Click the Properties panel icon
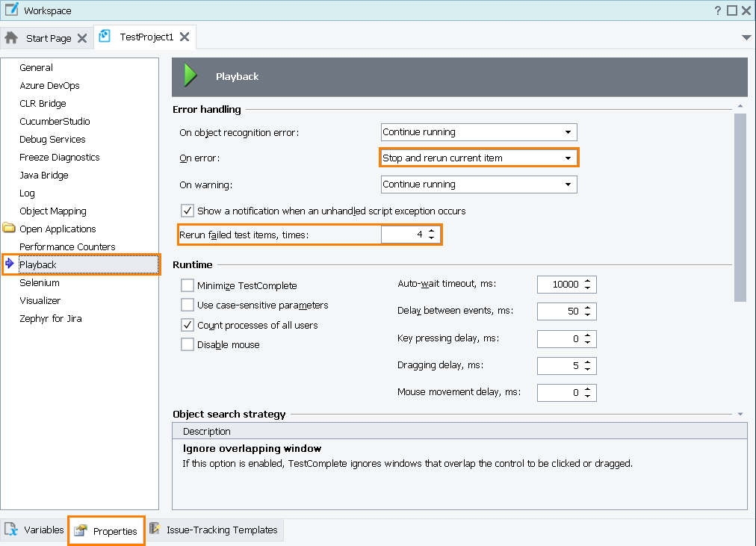Image resolution: width=756 pixels, height=546 pixels. click(82, 530)
